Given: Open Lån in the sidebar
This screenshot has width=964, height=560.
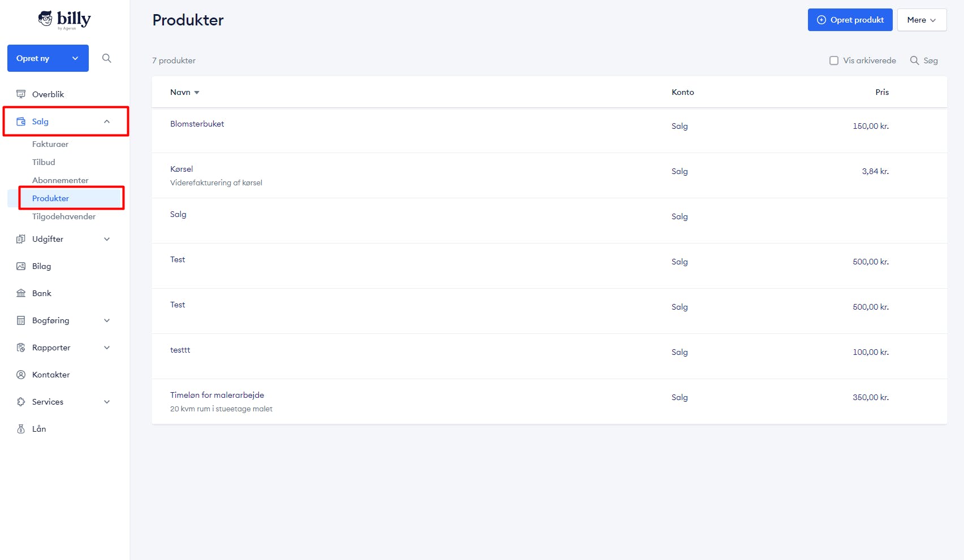Looking at the screenshot, I should coord(39,429).
